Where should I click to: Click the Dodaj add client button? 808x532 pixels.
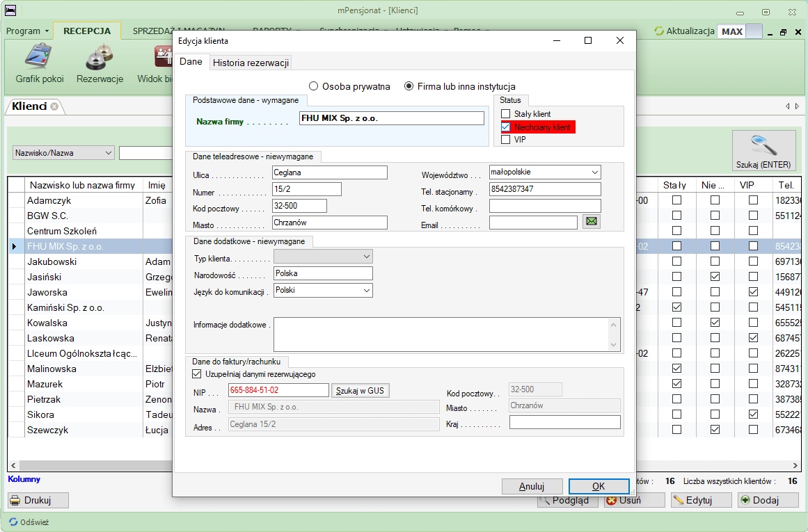pyautogui.click(x=767, y=500)
